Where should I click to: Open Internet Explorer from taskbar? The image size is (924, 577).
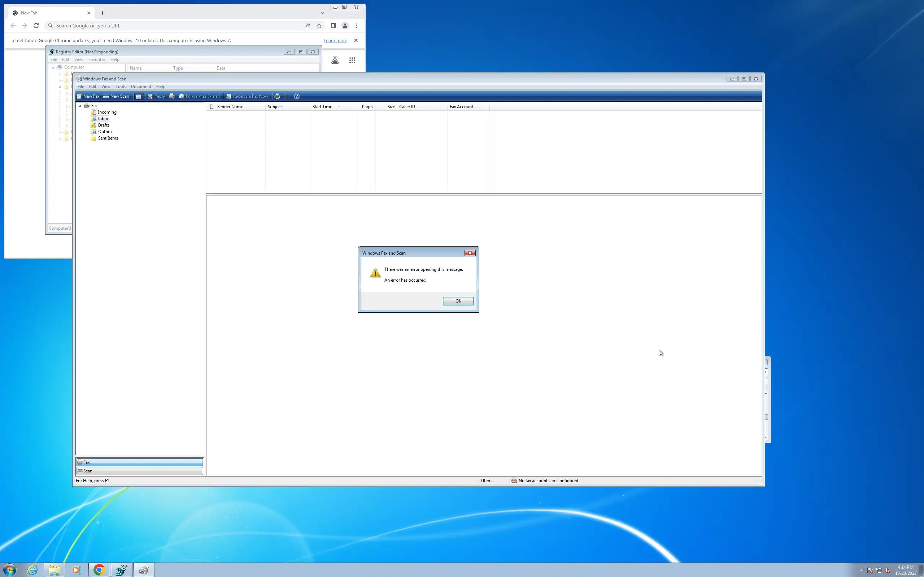click(x=32, y=570)
